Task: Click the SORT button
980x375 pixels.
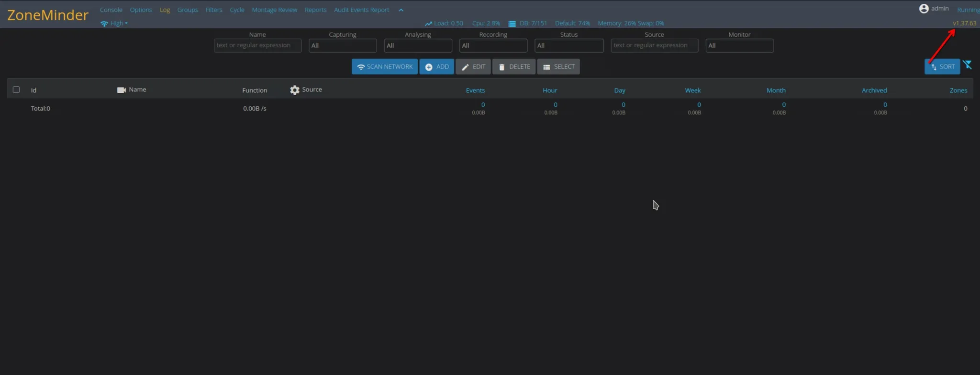Action: [942, 66]
